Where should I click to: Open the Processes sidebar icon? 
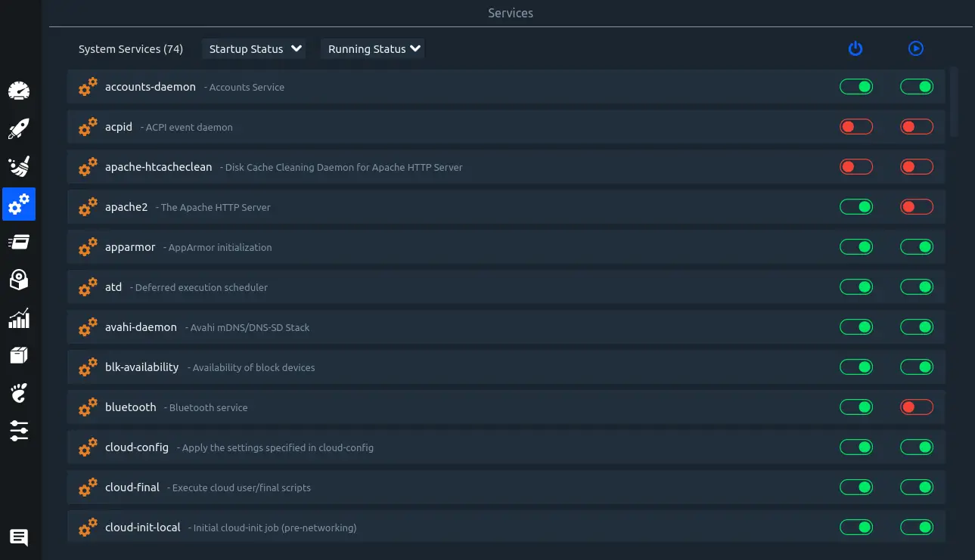pyautogui.click(x=19, y=243)
